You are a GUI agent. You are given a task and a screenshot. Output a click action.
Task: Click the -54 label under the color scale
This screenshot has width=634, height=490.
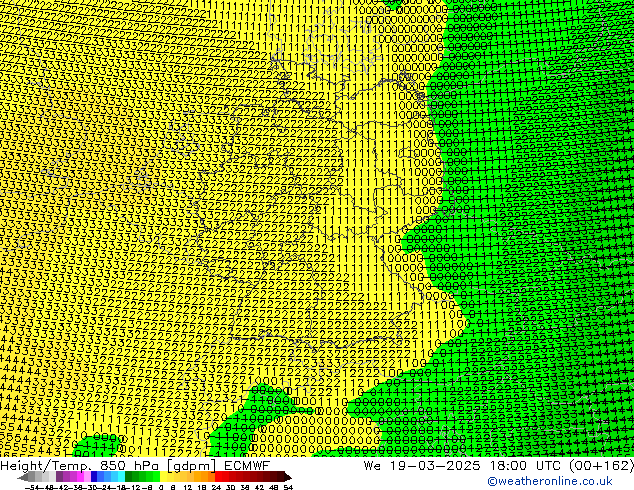pyautogui.click(x=32, y=488)
